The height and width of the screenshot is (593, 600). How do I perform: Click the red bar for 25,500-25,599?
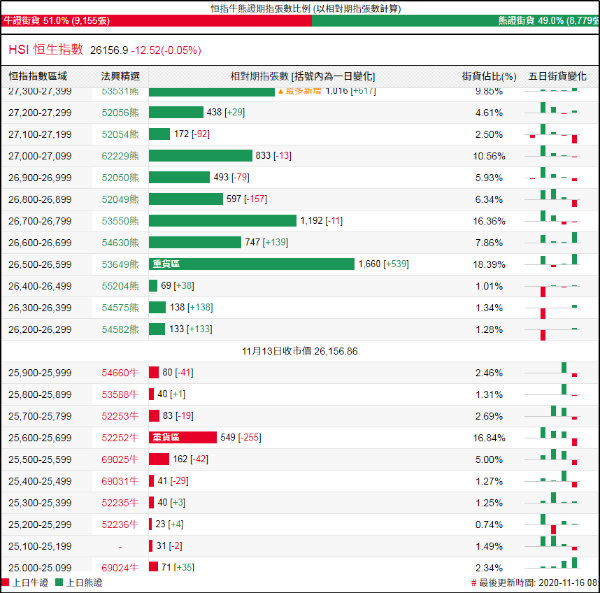pos(159,459)
